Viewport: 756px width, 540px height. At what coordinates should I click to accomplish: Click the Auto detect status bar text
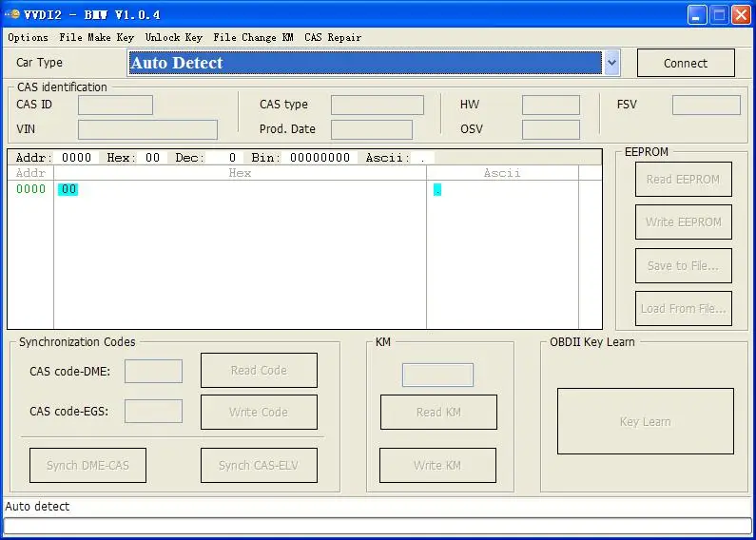point(37,506)
